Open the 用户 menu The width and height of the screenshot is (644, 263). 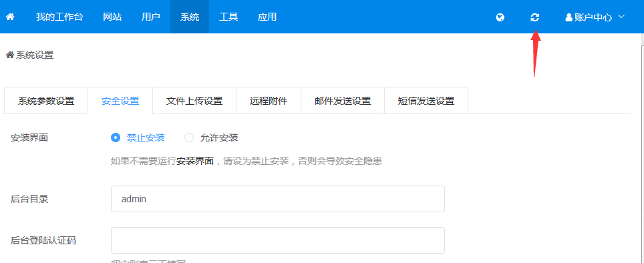(x=151, y=17)
